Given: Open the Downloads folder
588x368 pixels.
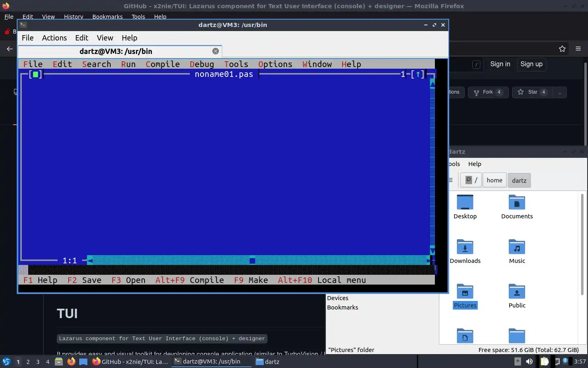Looking at the screenshot, I should 465,251.
